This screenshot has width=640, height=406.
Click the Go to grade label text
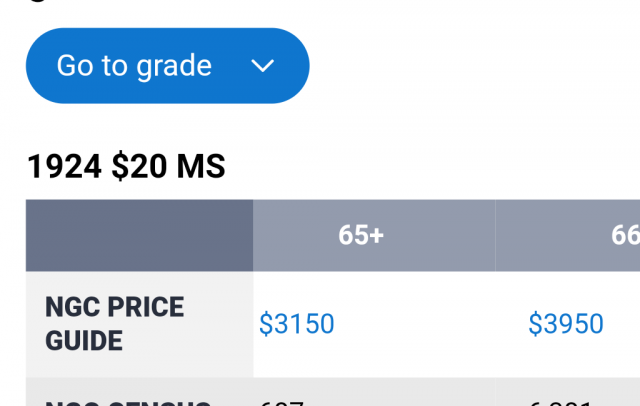pos(134,66)
